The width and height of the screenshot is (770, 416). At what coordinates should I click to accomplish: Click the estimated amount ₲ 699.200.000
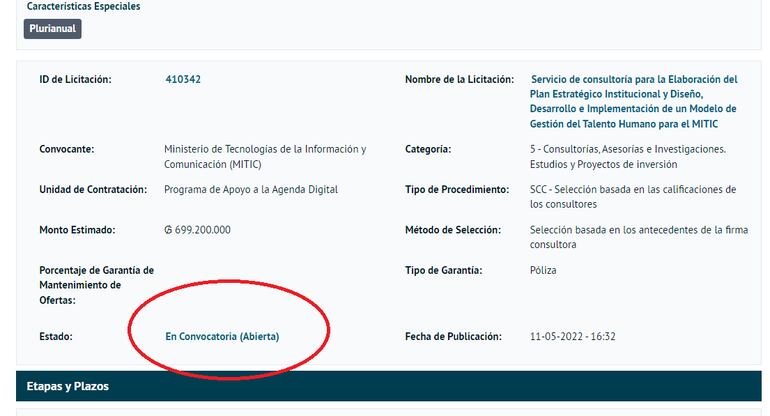pos(197,230)
